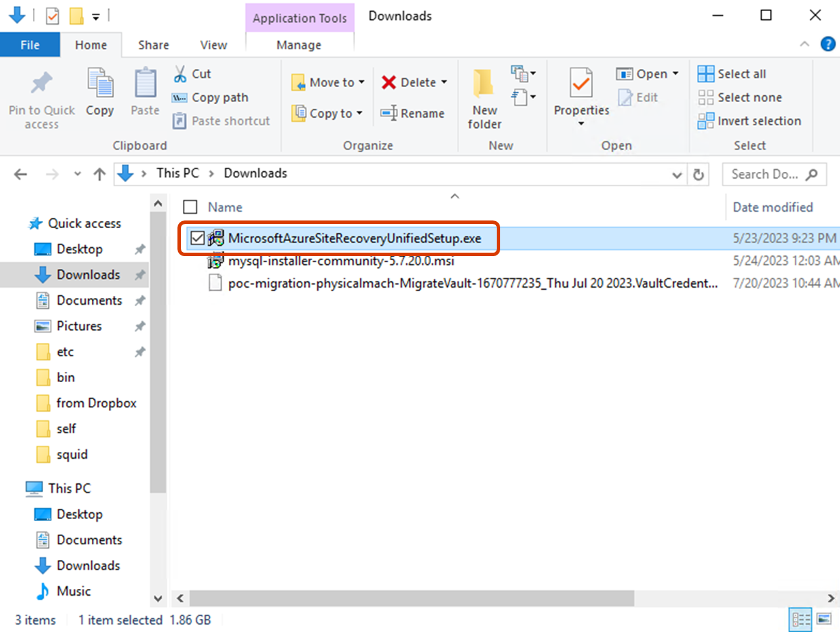Click the Properties checkmark icon
The height and width of the screenshot is (632, 840).
coord(581,84)
